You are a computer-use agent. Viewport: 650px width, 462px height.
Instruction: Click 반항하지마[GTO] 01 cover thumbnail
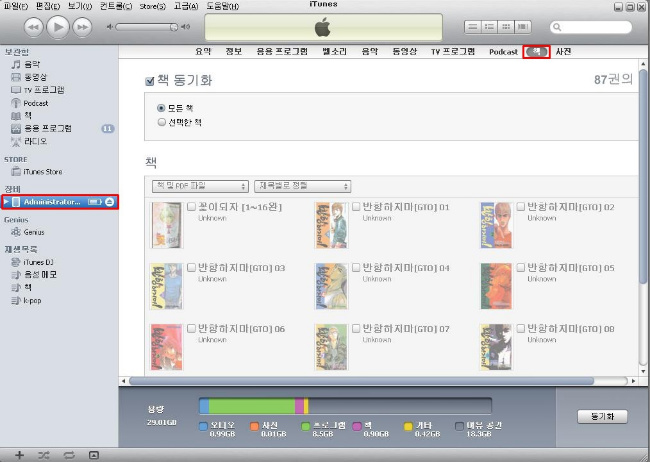331,225
